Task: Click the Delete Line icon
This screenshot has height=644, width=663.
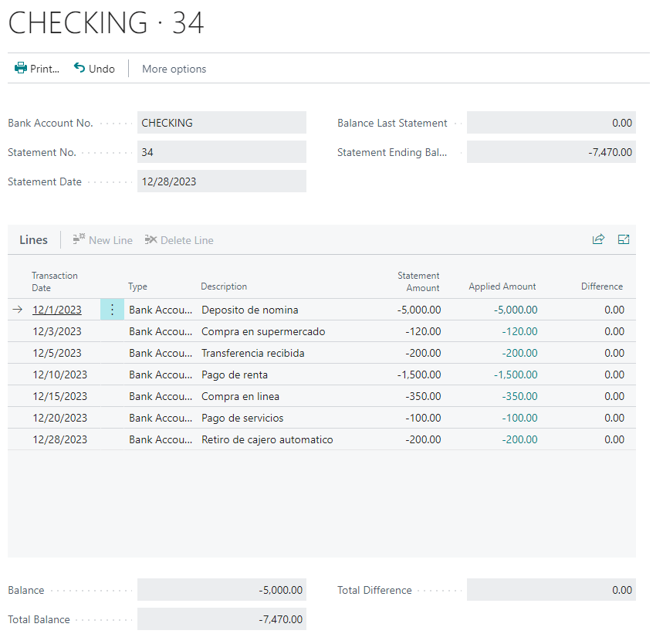Action: (151, 240)
